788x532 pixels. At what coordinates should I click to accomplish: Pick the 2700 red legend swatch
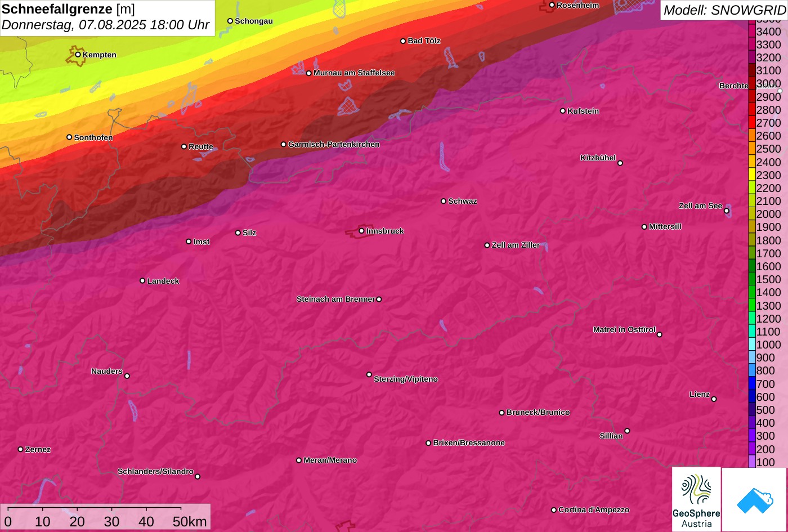coord(752,123)
